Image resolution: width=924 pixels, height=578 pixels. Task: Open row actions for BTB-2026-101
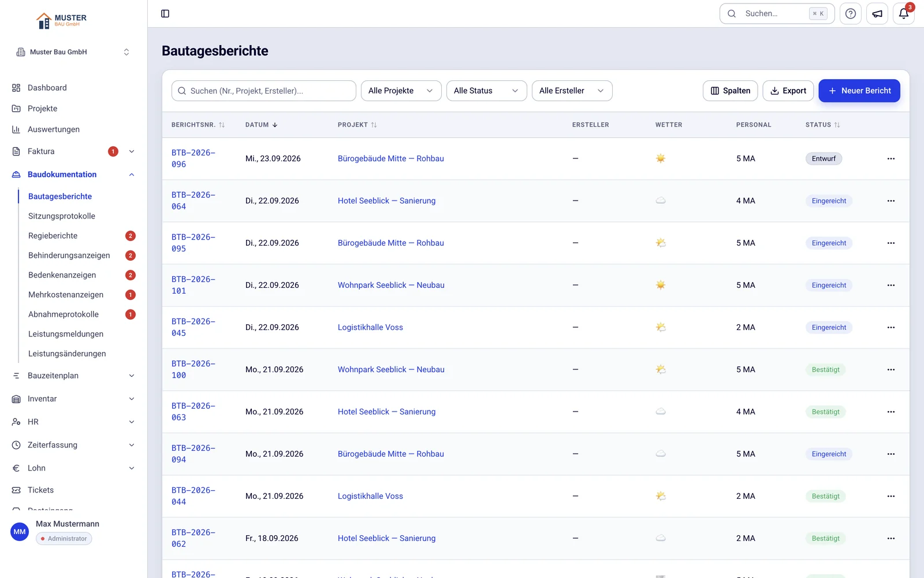click(891, 285)
